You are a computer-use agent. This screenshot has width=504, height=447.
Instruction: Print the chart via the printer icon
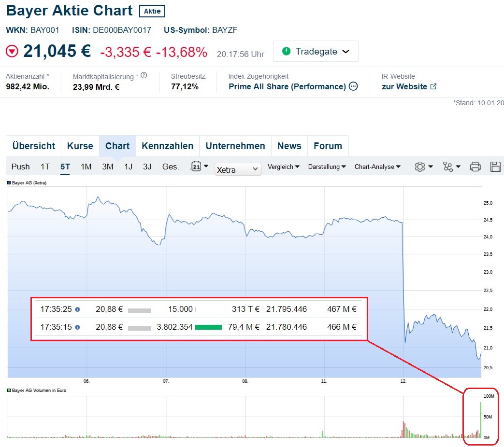click(475, 166)
